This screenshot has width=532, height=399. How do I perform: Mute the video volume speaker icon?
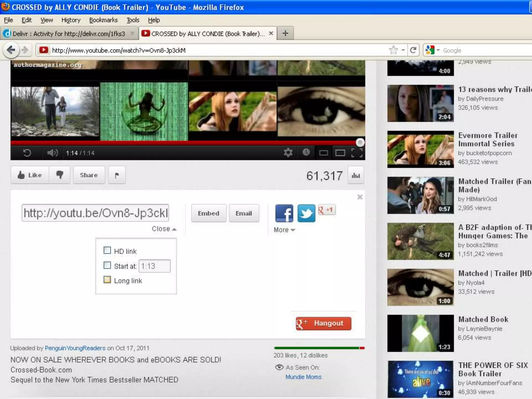tap(52, 153)
